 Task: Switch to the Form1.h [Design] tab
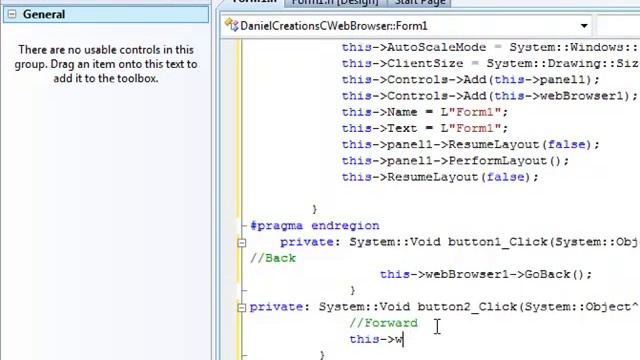335,2
